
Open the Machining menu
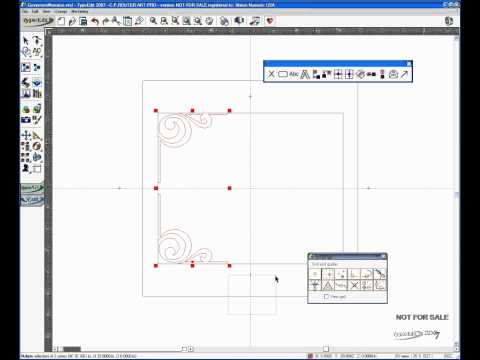click(80, 11)
